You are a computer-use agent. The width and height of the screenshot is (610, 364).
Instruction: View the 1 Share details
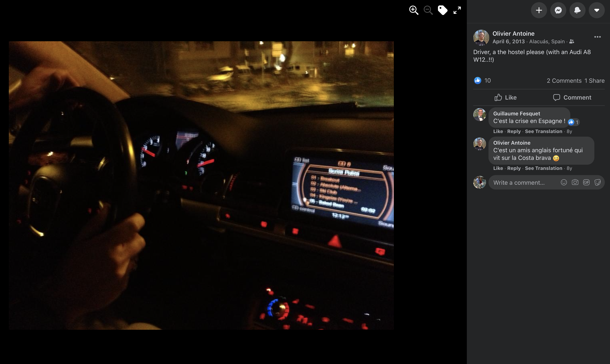point(594,81)
